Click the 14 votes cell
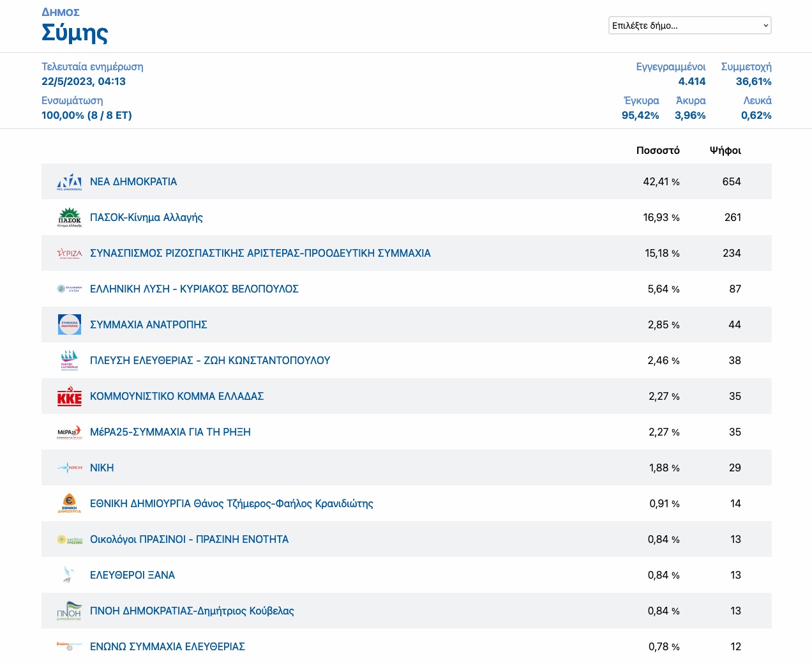The width and height of the screenshot is (812, 663). point(735,503)
